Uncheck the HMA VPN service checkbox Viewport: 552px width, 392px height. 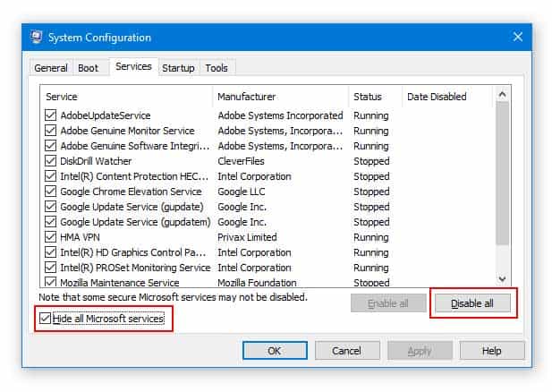coord(50,236)
